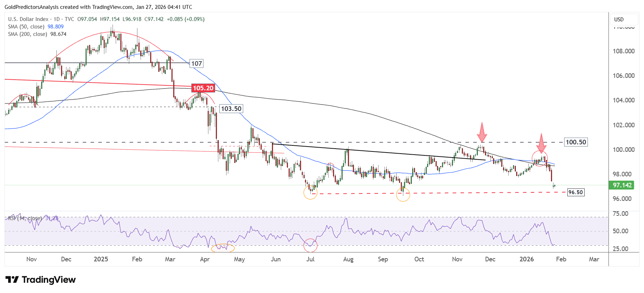Click the 100.000 price axis value
Screen dimensions: 644x293
pyautogui.click(x=624, y=150)
